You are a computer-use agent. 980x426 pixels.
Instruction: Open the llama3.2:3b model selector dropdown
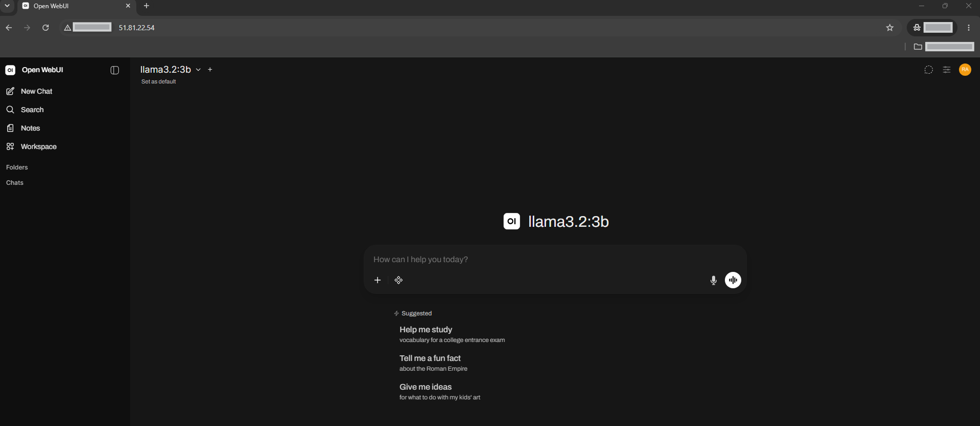tap(171, 70)
